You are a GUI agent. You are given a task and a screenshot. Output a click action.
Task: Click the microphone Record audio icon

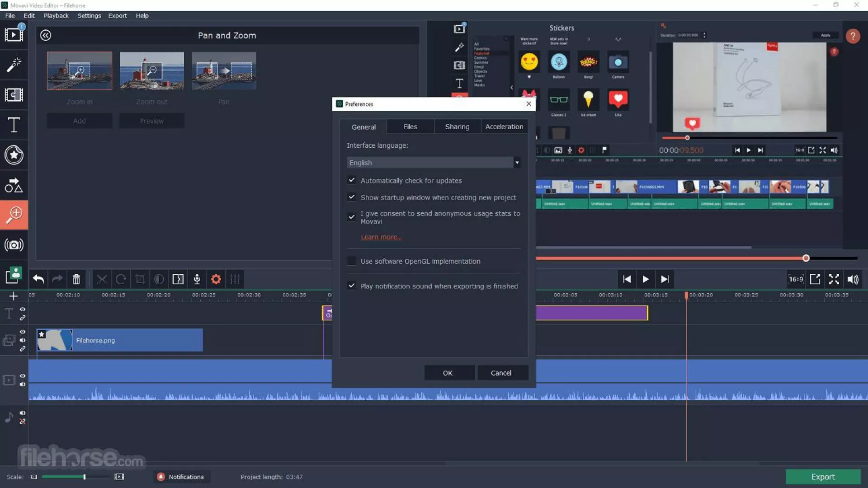click(197, 279)
